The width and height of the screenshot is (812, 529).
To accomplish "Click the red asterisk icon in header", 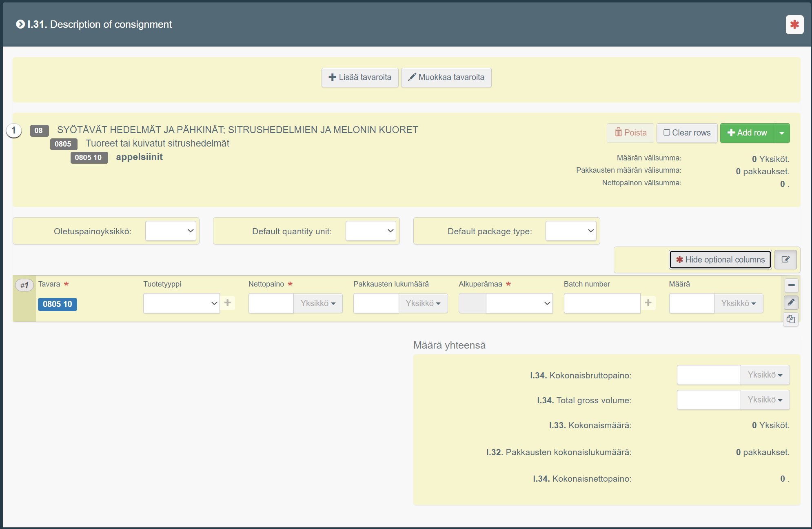I will coord(794,24).
